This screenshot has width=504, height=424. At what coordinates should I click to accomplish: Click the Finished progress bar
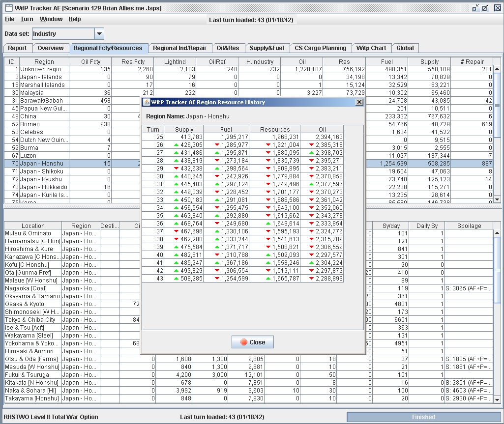(424, 417)
